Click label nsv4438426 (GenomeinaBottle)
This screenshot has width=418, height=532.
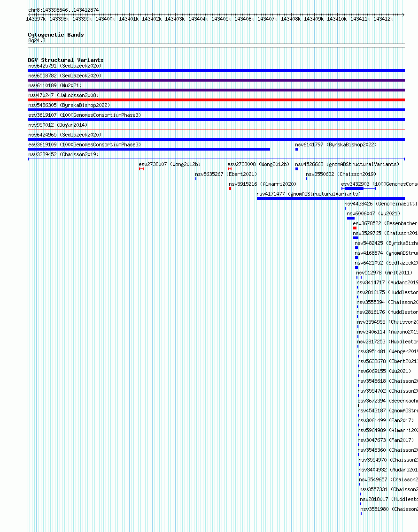pyautogui.click(x=381, y=204)
